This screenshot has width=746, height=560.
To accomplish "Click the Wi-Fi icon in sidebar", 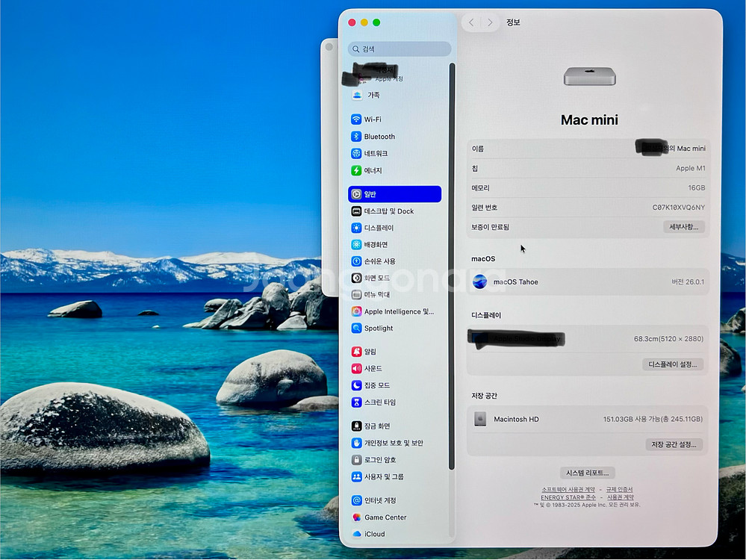I will [356, 119].
